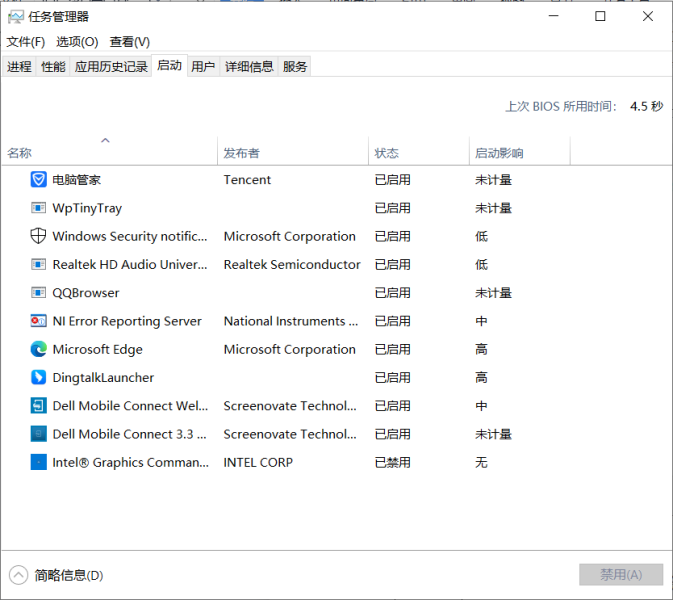Click the 高 impact for DingtalkLauncher
The image size is (674, 600).
tap(481, 377)
